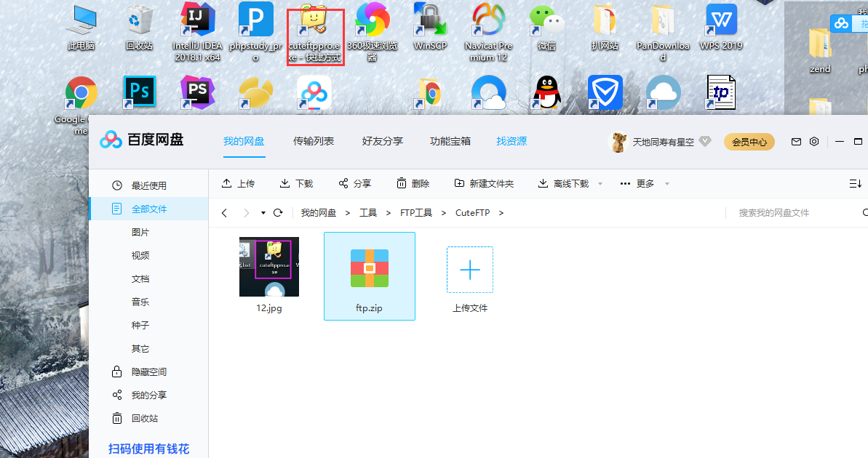Click the 离线下载 toolbar button

pos(563,184)
